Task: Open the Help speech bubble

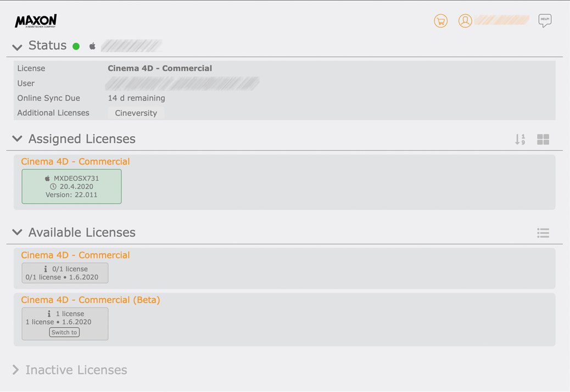Action: pos(545,21)
